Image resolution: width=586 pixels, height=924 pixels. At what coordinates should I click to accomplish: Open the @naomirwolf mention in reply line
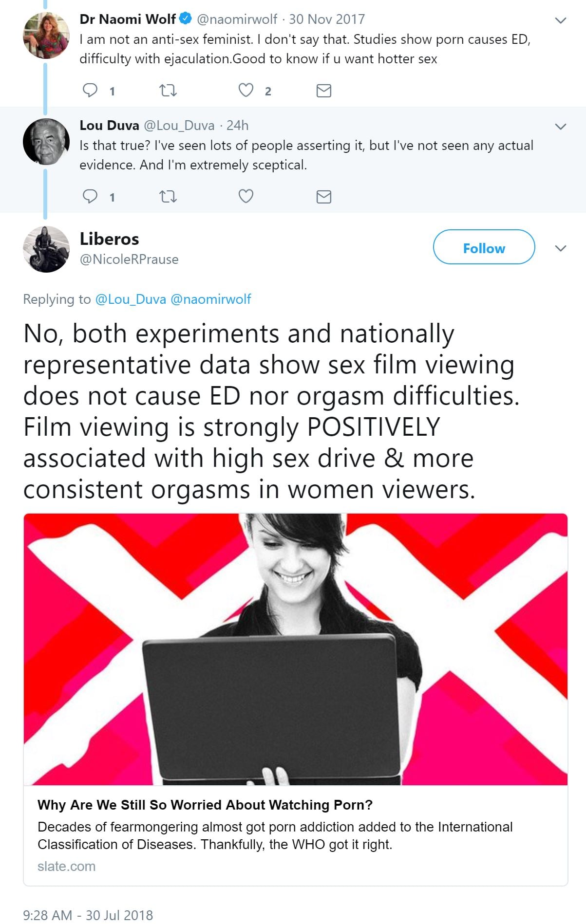211,299
